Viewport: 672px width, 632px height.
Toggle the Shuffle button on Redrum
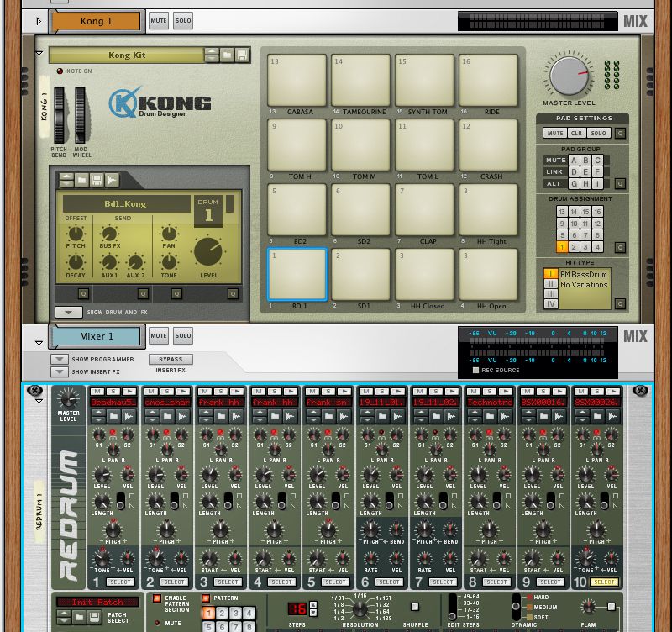414,607
